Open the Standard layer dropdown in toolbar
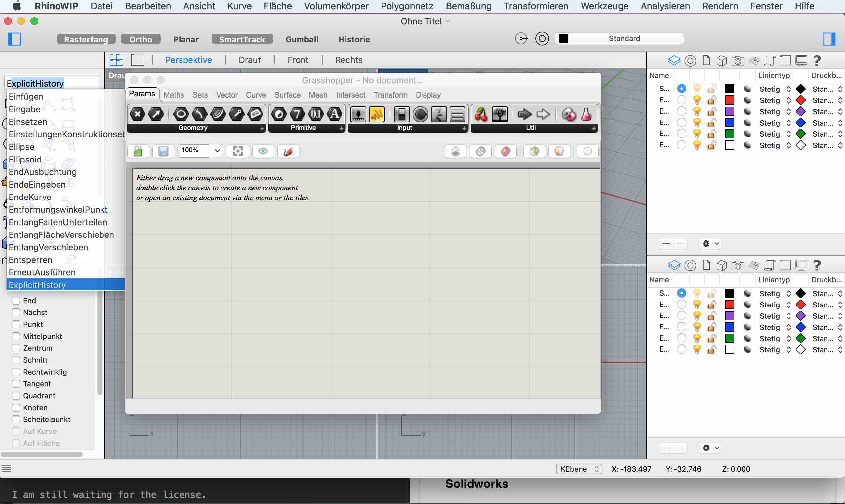845x504 pixels. tap(619, 38)
